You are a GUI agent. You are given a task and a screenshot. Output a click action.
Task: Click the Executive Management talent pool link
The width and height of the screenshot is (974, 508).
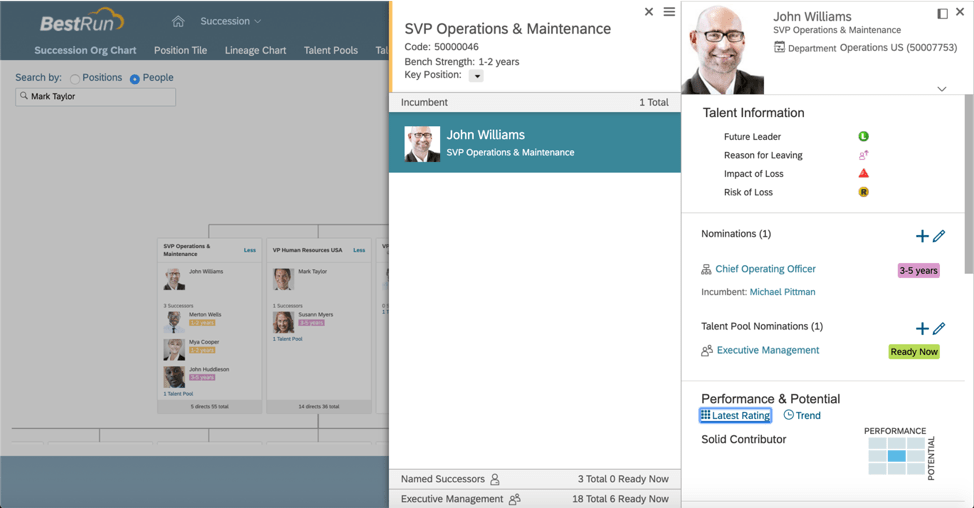click(x=767, y=350)
